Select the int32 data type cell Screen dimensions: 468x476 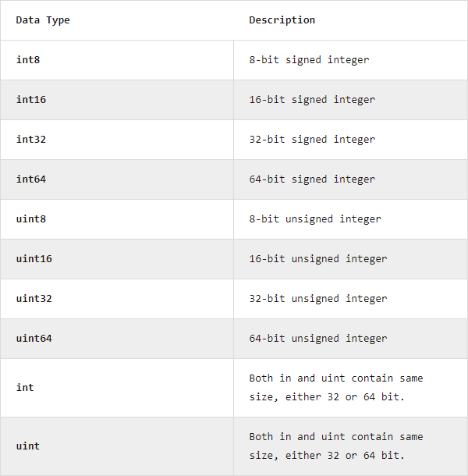pos(31,140)
